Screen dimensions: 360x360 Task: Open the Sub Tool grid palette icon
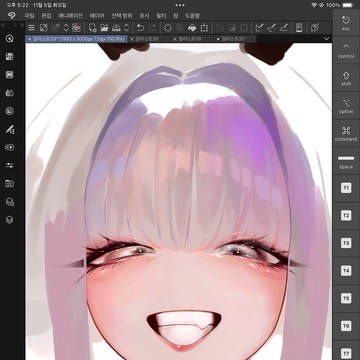[x=10, y=57]
